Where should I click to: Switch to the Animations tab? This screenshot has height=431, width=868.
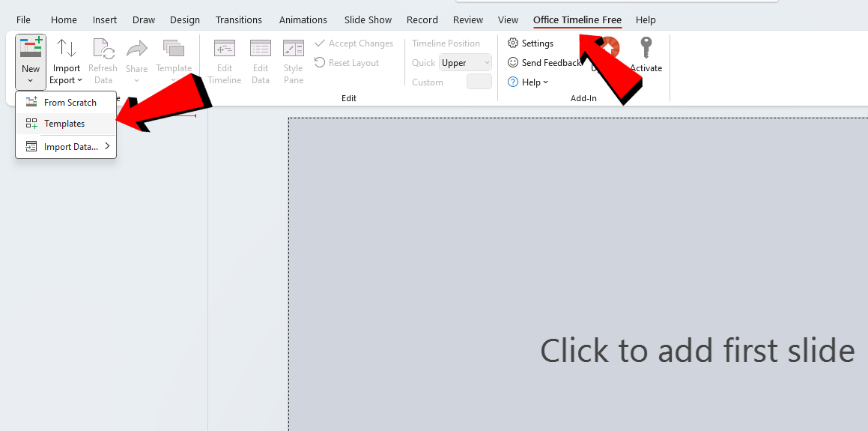click(x=303, y=20)
